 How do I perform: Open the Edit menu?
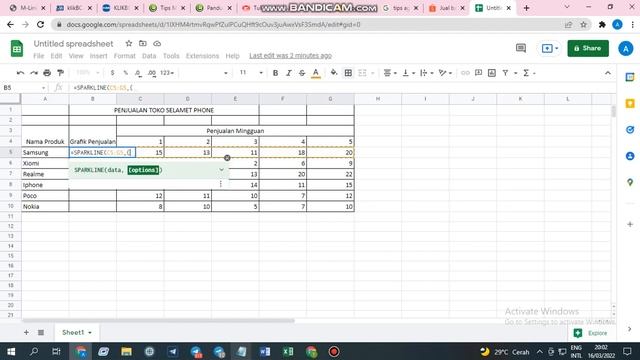(56, 56)
